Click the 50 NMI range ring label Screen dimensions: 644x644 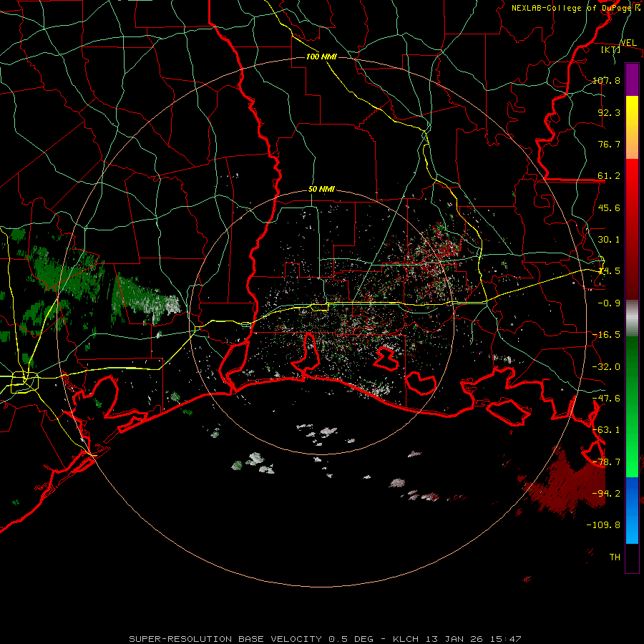[x=321, y=190]
